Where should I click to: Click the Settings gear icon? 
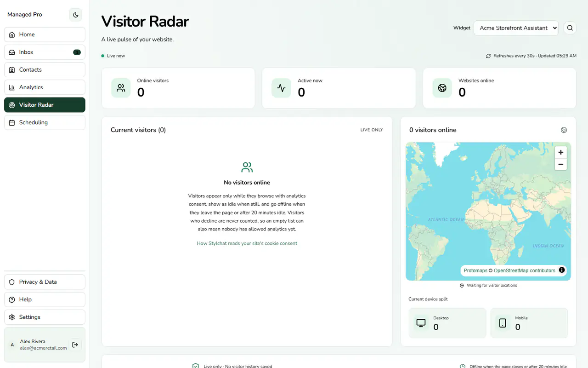[12, 317]
